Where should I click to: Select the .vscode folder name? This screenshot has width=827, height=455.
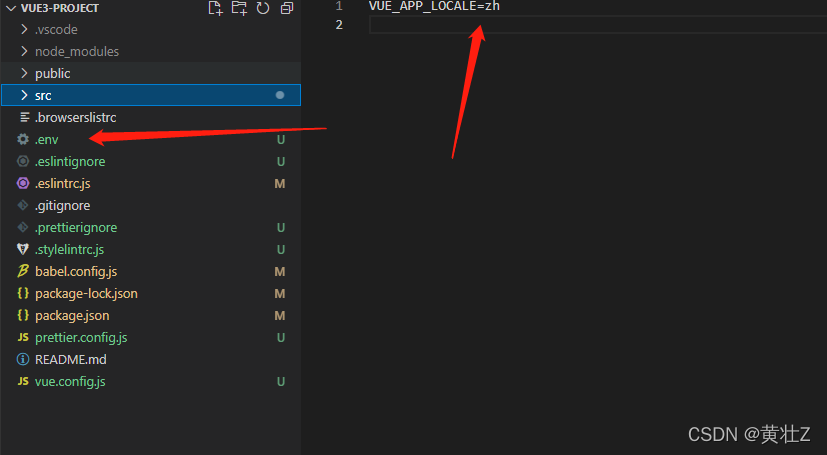pos(56,30)
